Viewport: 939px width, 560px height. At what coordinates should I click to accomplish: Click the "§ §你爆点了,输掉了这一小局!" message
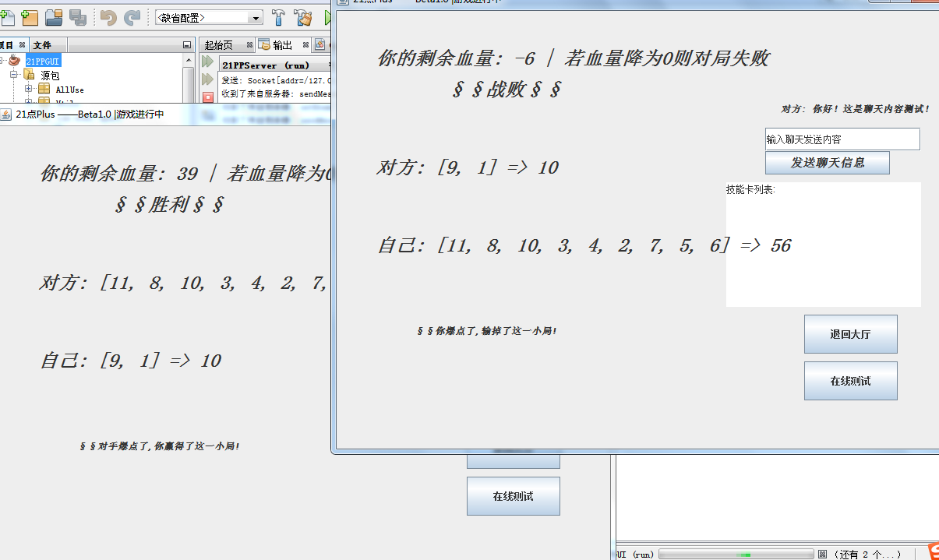pyautogui.click(x=487, y=331)
